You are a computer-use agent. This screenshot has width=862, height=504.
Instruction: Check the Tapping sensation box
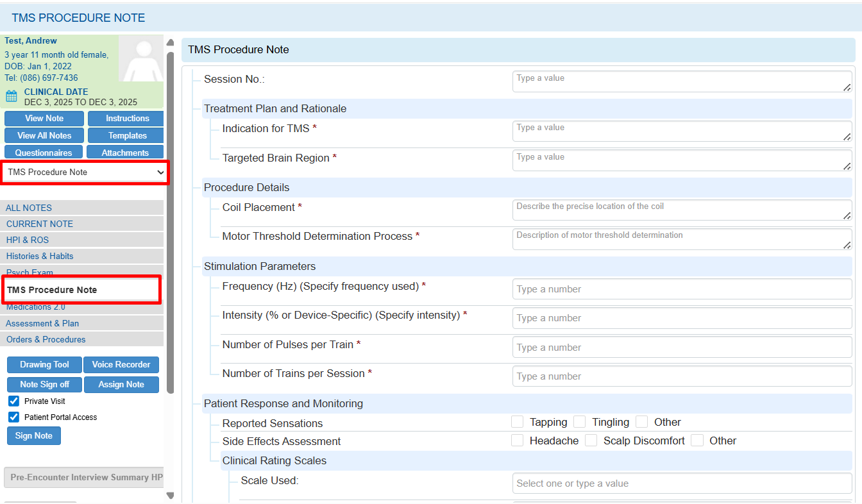518,422
